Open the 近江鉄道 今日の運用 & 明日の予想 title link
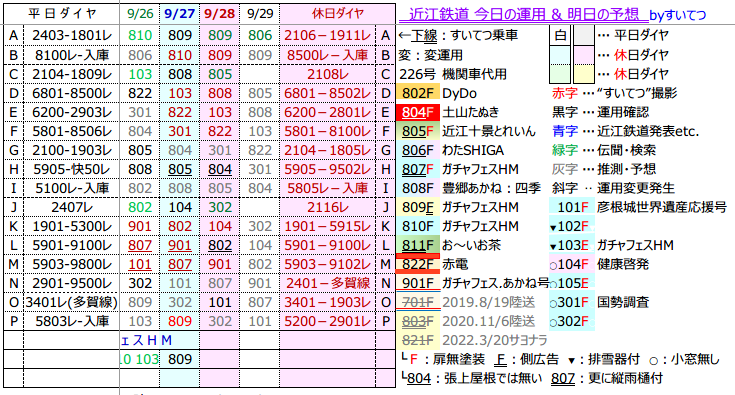 [524, 15]
